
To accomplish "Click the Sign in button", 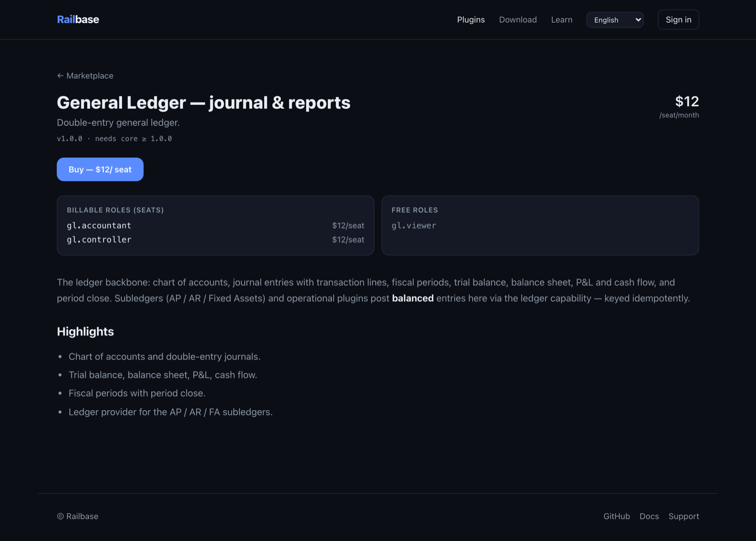I will (x=678, y=19).
